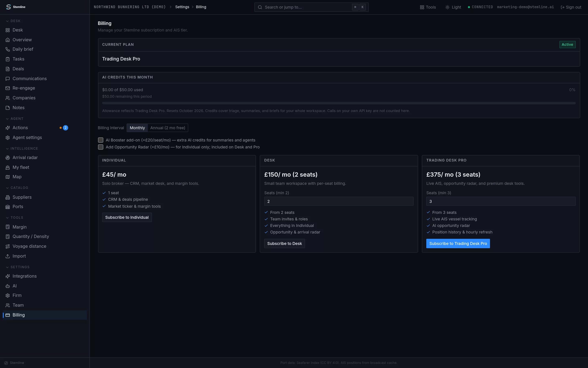
Task: Click Subscribe to Desk button
Action: point(285,244)
